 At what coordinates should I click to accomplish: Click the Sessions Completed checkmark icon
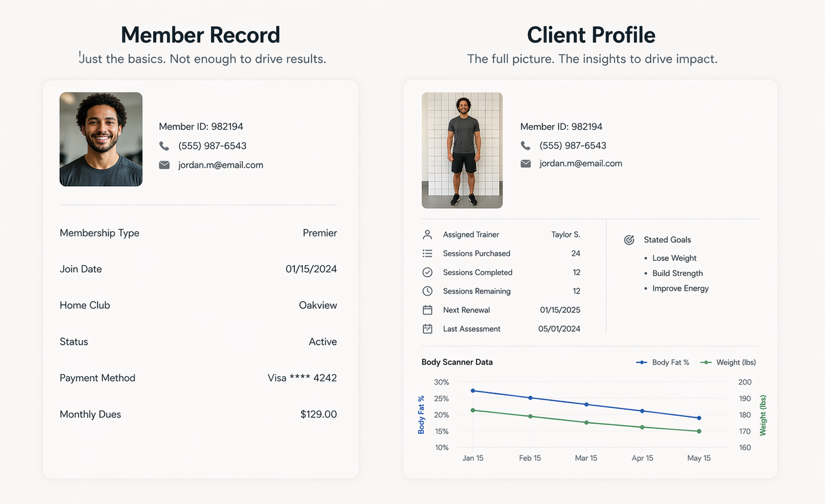click(x=427, y=273)
